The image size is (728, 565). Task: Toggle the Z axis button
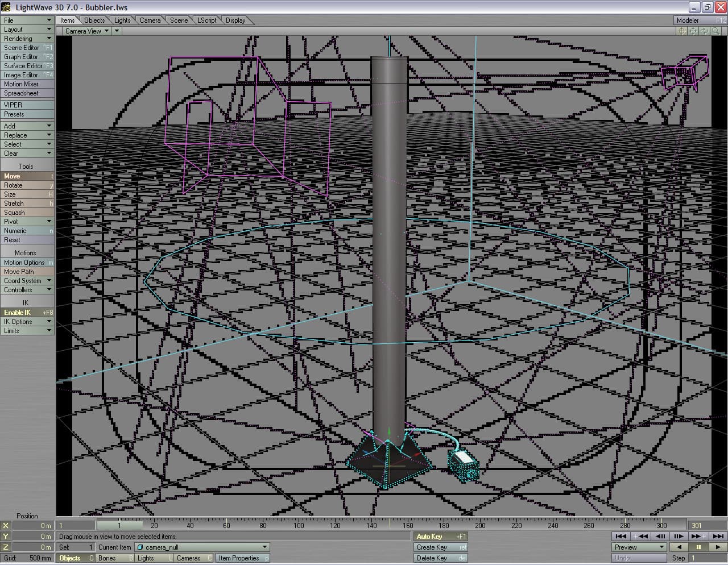[6, 547]
